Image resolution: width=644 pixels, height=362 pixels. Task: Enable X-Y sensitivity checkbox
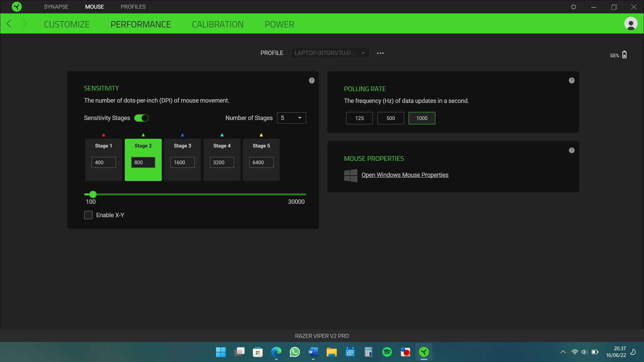[x=88, y=215]
